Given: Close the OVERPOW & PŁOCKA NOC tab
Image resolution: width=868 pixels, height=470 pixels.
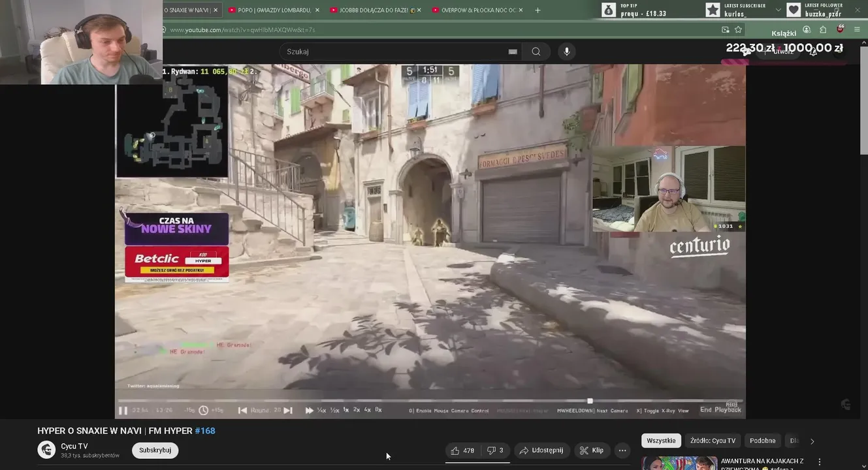Looking at the screenshot, I should (x=521, y=10).
